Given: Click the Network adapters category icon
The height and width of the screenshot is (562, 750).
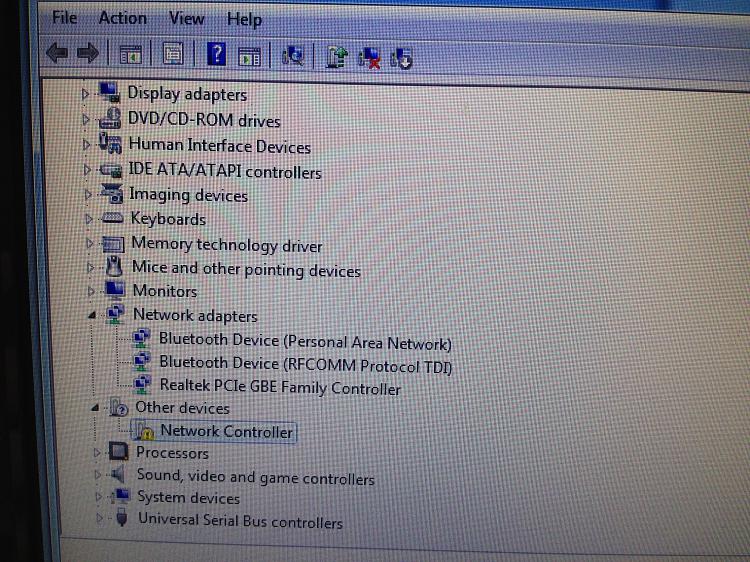Looking at the screenshot, I should pyautogui.click(x=115, y=314).
